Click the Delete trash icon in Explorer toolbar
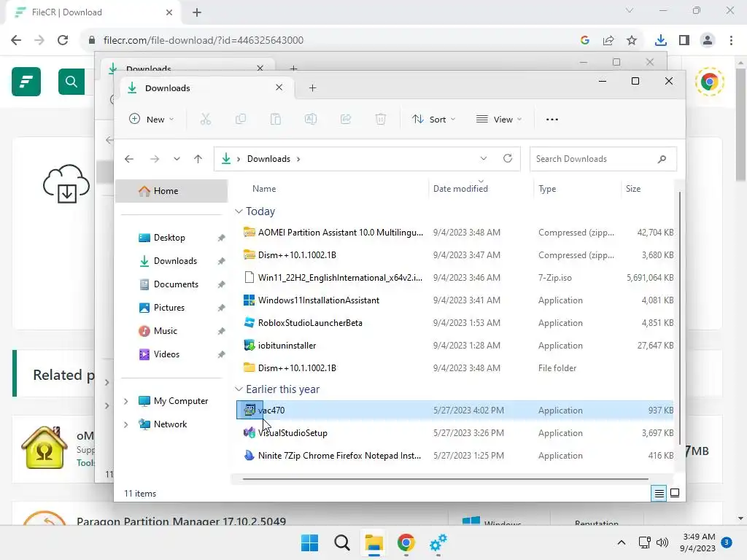747x560 pixels. coord(381,119)
